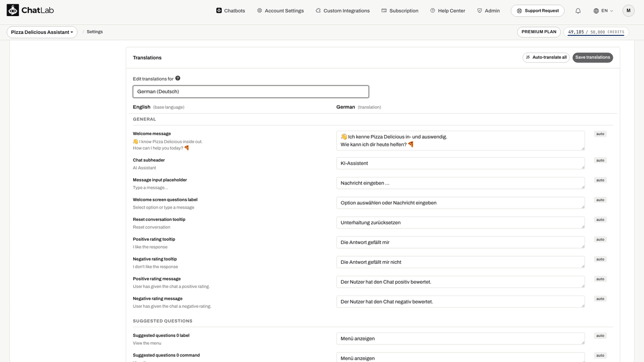Click the auto badge for Reset conversation tooltip
644x362 pixels.
point(600,220)
